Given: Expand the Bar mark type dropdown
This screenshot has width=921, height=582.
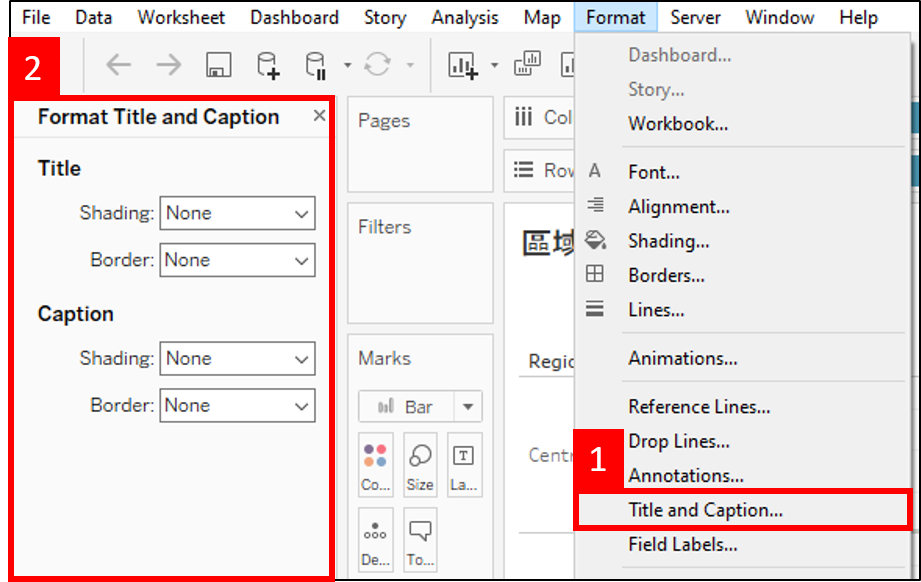Looking at the screenshot, I should pyautogui.click(x=468, y=407).
